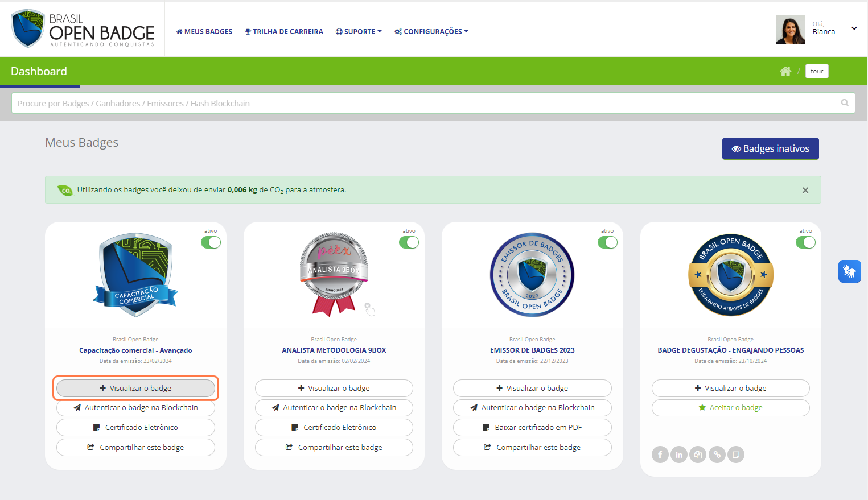The height and width of the screenshot is (500, 868).
Task: Click "Data da emissão: 02/02/2024" text
Action: 334,361
